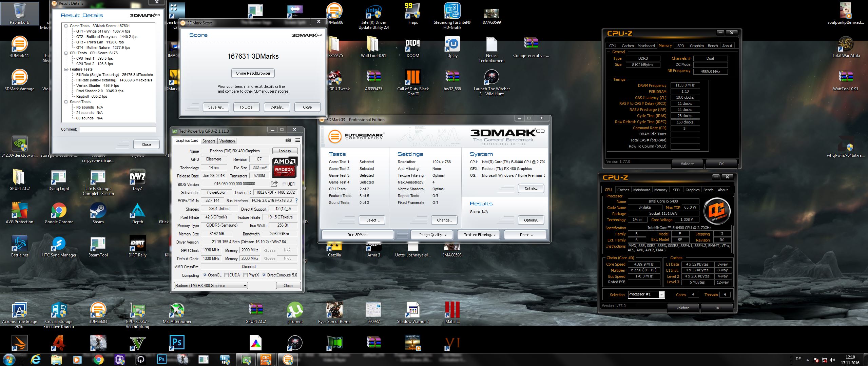Image resolution: width=868 pixels, height=366 pixels.
Task: Open the DOOM desktop shortcut
Action: tap(413, 47)
